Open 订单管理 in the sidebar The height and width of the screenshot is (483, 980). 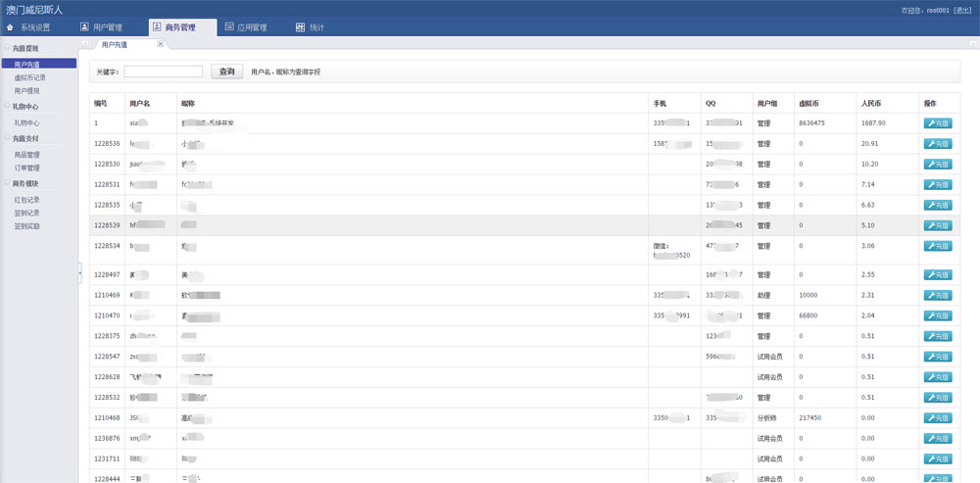[27, 168]
